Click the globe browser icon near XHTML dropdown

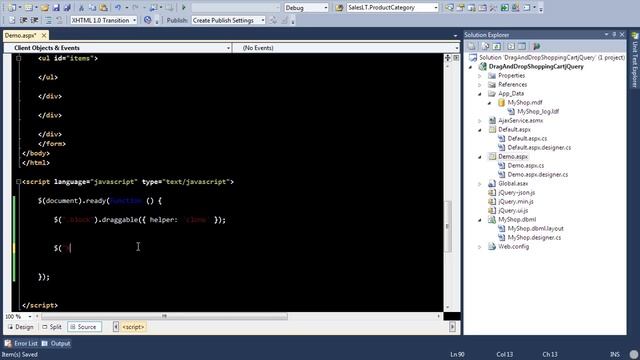pos(148,20)
